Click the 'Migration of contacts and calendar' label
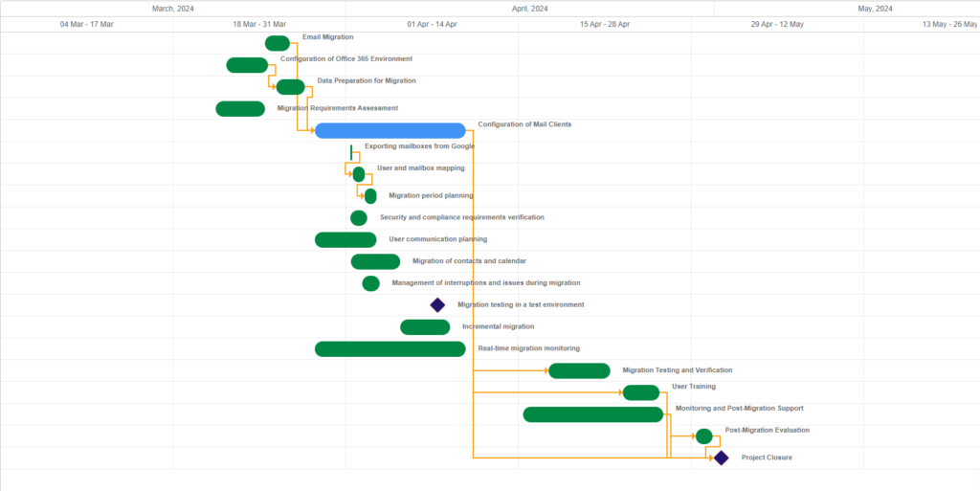The width and height of the screenshot is (980, 491). [x=469, y=261]
